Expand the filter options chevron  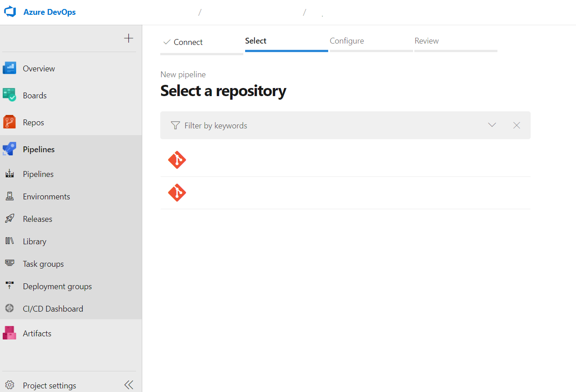(x=492, y=125)
